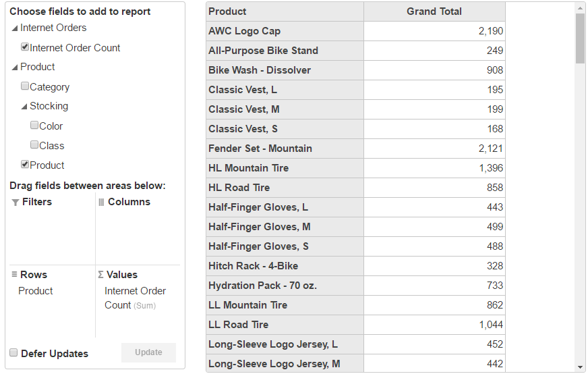This screenshot has width=588, height=374.
Task: Click the Rows area icon
Action: pyautogui.click(x=14, y=275)
